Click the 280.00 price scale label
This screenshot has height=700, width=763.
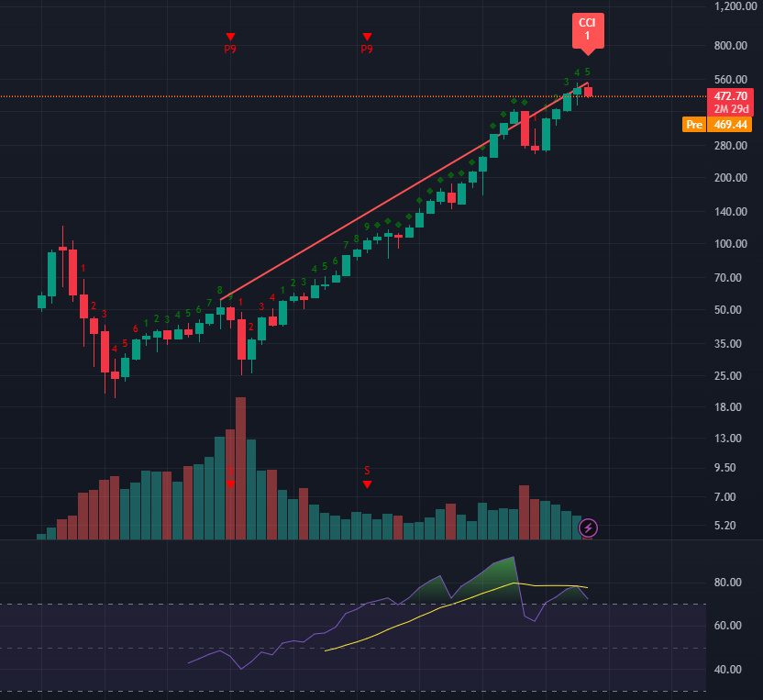(730, 146)
